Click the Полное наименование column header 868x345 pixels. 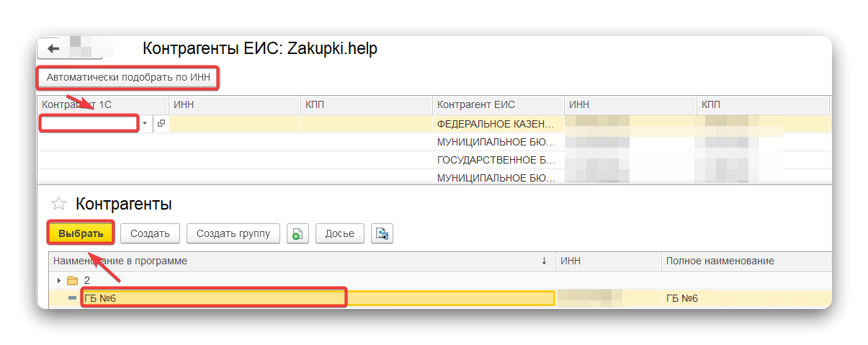[746, 261]
